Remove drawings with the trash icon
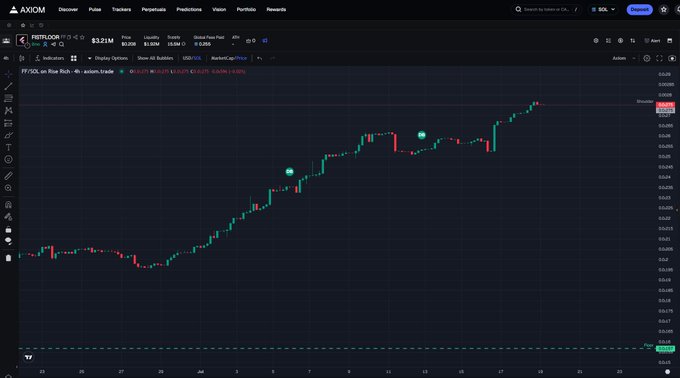 tap(8, 258)
